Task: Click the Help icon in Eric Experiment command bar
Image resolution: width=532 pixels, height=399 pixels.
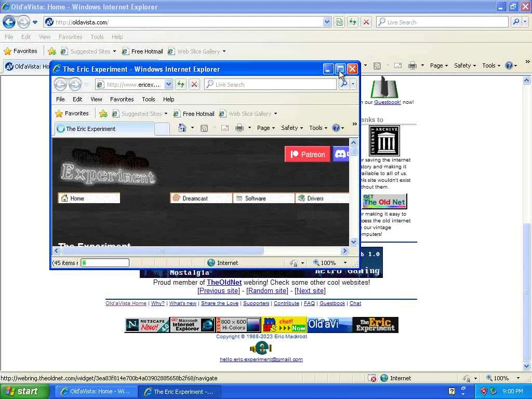Action: [336, 128]
